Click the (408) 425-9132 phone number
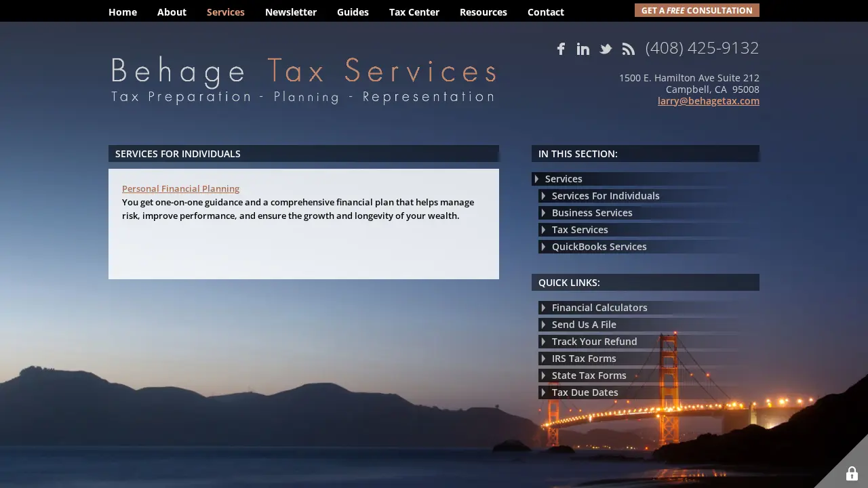 click(702, 48)
